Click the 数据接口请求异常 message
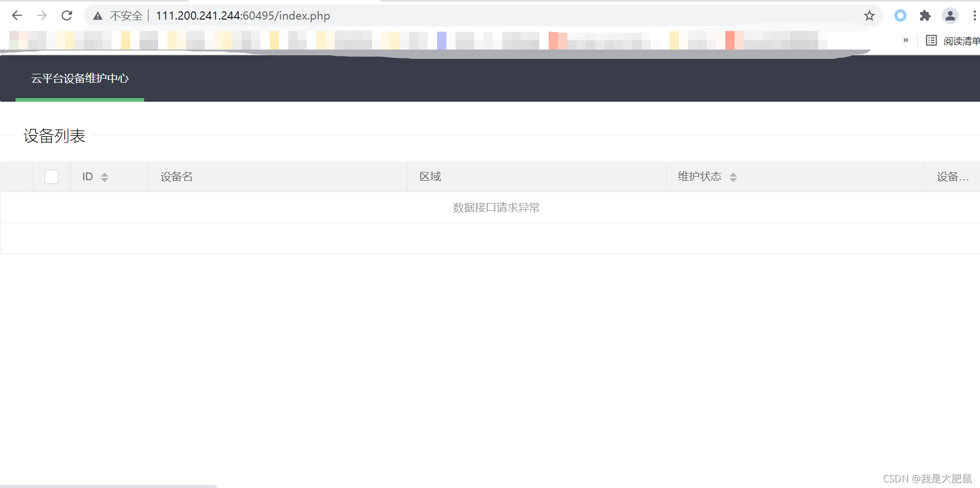980x488 pixels. tap(496, 208)
